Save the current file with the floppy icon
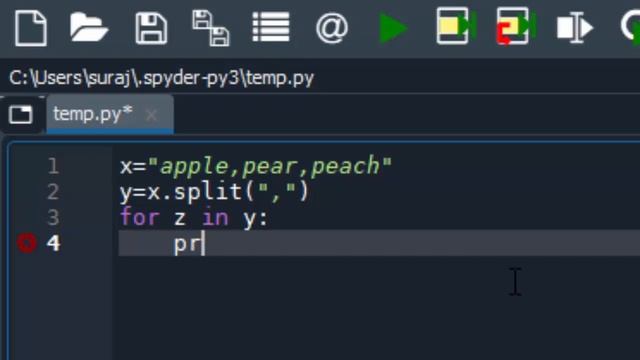Viewport: 640px width, 360px height. pyautogui.click(x=151, y=28)
